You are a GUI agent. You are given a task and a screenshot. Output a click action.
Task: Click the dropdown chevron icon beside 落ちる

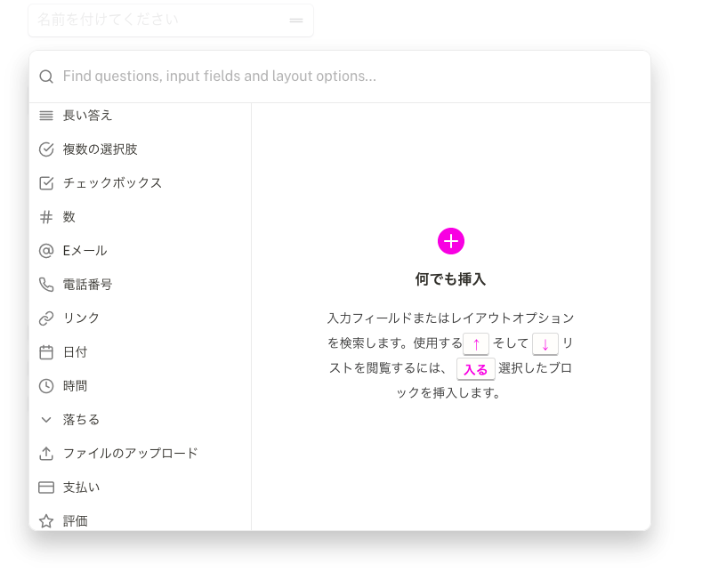coord(46,420)
